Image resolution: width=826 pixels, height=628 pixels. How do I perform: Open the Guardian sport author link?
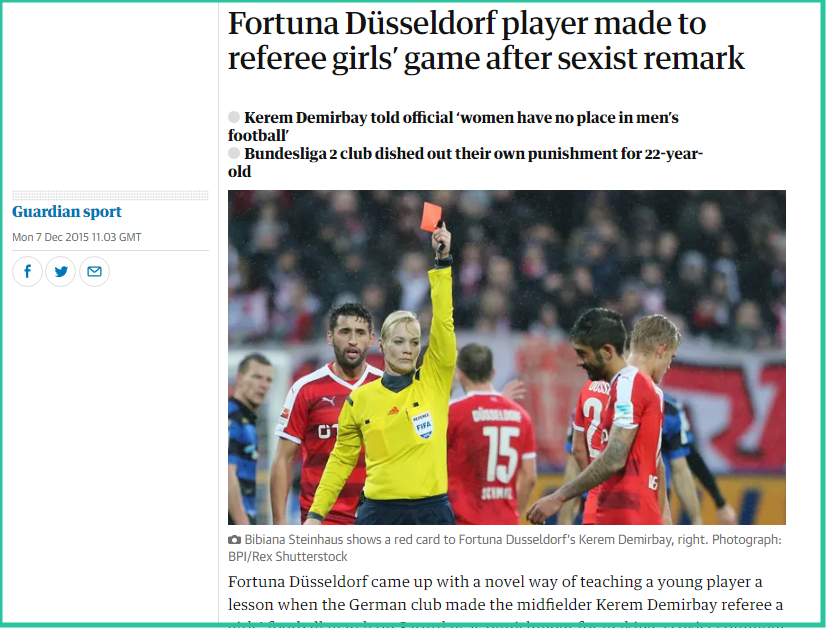click(x=67, y=211)
